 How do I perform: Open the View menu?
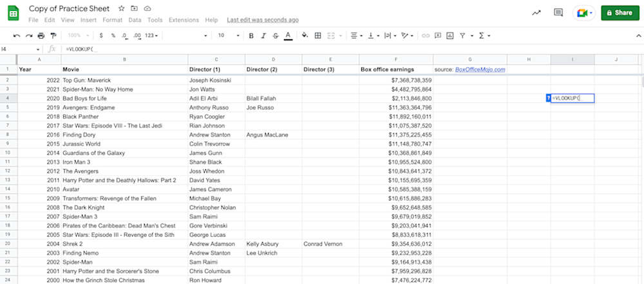click(68, 20)
